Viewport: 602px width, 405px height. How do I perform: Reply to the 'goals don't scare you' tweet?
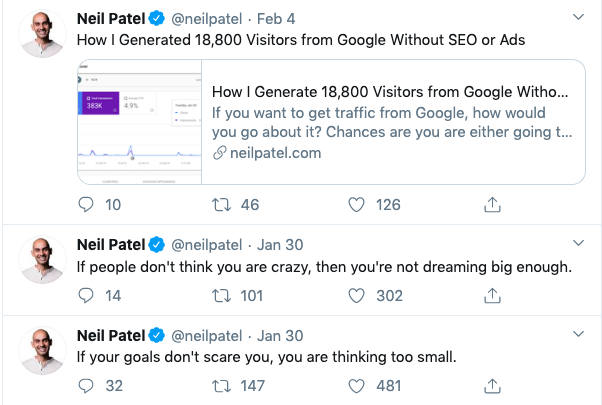tap(86, 386)
